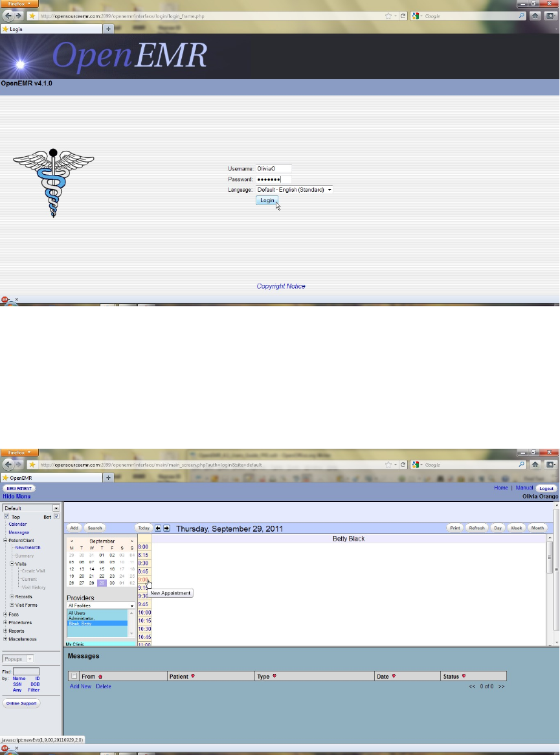Sort messages by From column arrow
This screenshot has height=755, width=560.
(100, 677)
